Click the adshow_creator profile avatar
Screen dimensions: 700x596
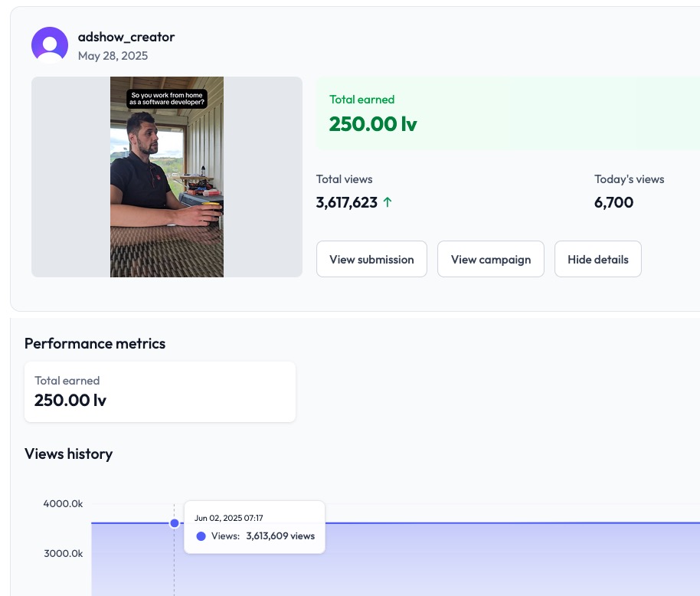[50, 45]
